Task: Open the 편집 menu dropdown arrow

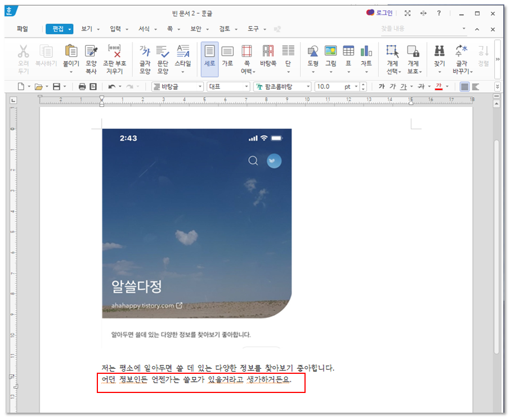Action: click(x=69, y=29)
